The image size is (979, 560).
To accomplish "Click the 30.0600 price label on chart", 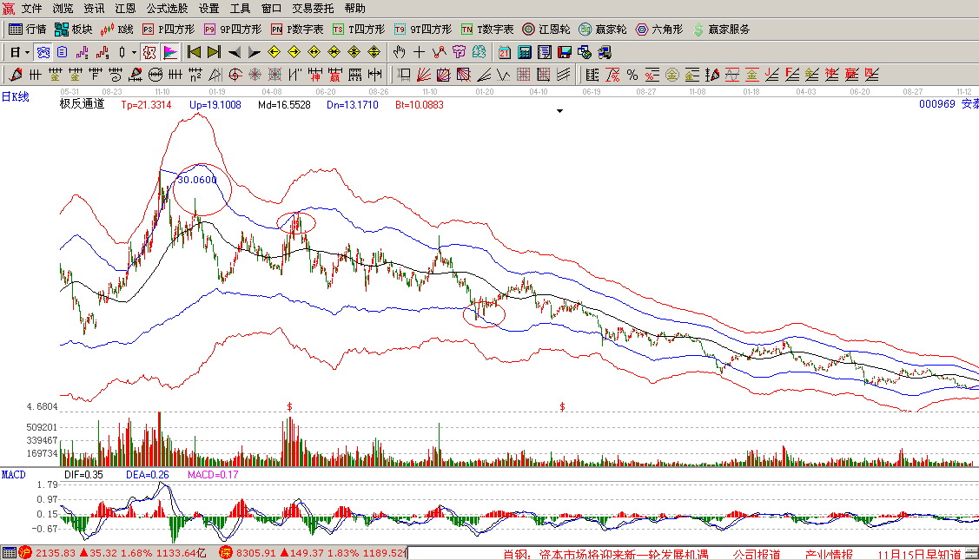I will click(197, 180).
